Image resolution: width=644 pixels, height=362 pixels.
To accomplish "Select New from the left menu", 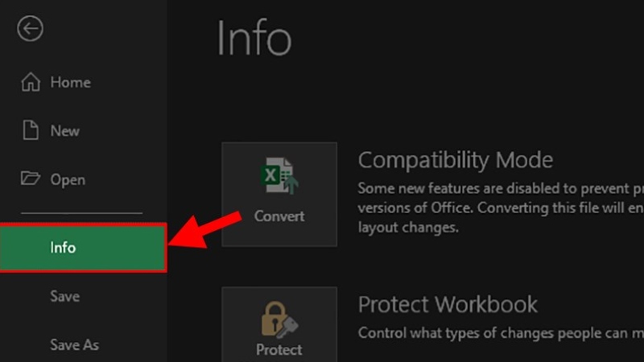I will coord(64,131).
